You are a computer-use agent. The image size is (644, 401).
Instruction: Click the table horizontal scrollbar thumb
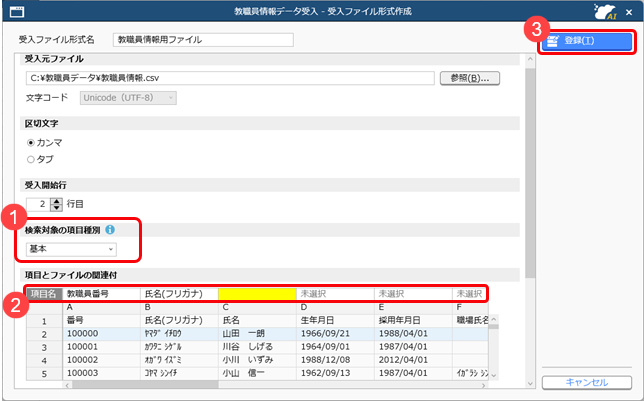145,385
